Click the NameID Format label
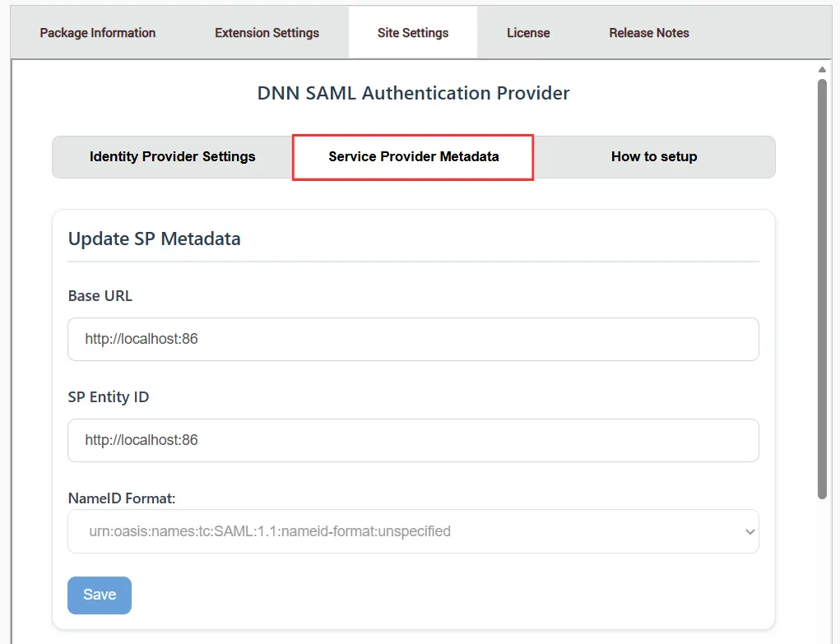The height and width of the screenshot is (644, 840). click(122, 498)
